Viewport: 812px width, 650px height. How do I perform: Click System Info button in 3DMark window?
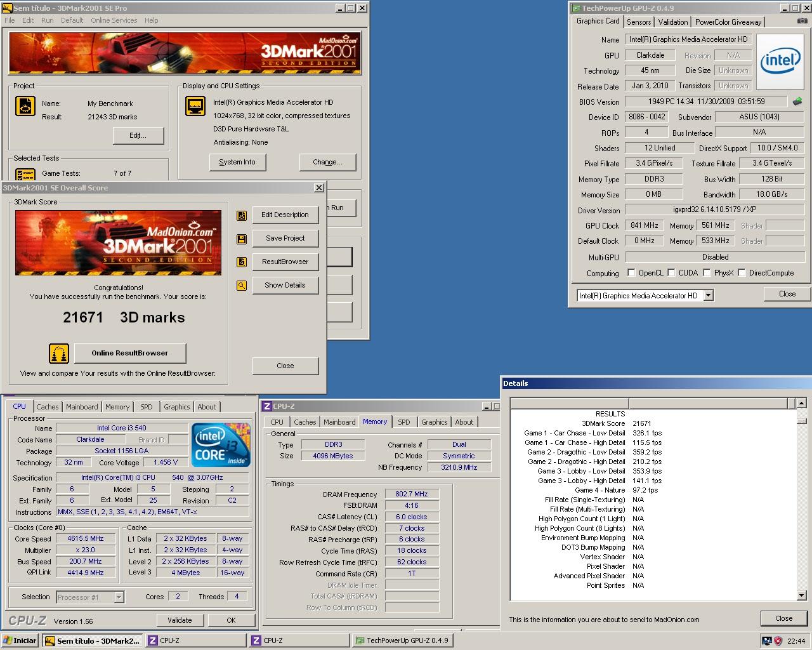pyautogui.click(x=237, y=162)
